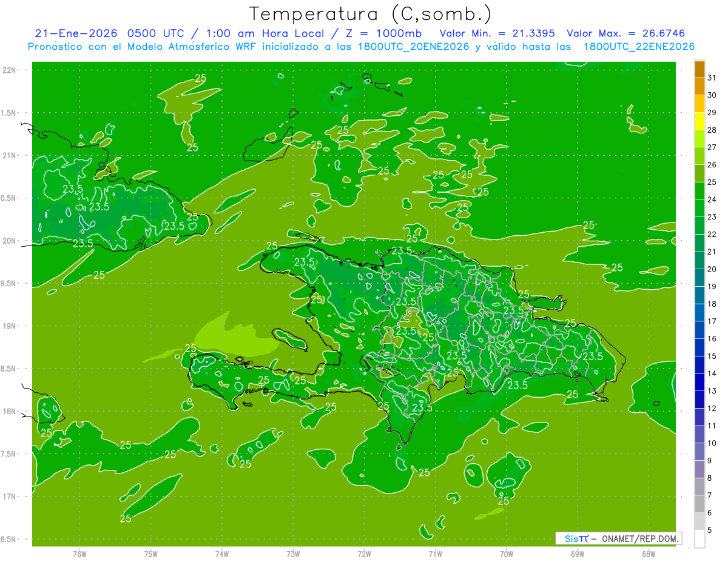Click the "Valor Min. = 21.3395" value
The width and height of the screenshot is (728, 562).
pos(497,33)
